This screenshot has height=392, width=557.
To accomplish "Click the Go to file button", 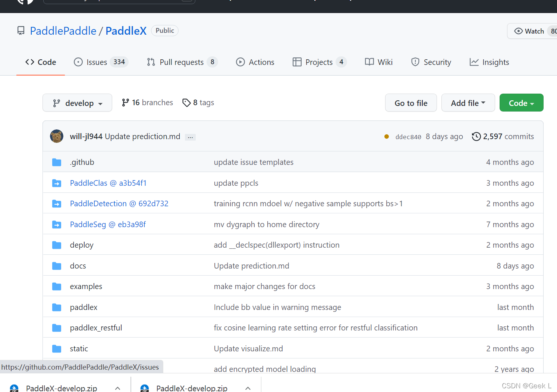I will pyautogui.click(x=411, y=103).
